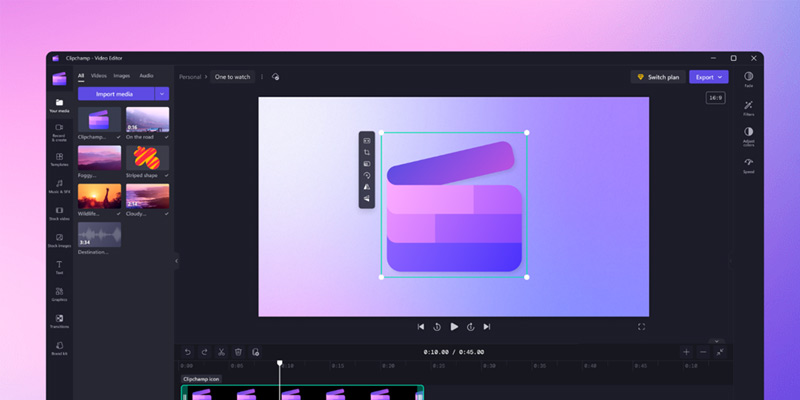
Task: Click the Fit icon in floating toolbar
Action: pos(366,141)
